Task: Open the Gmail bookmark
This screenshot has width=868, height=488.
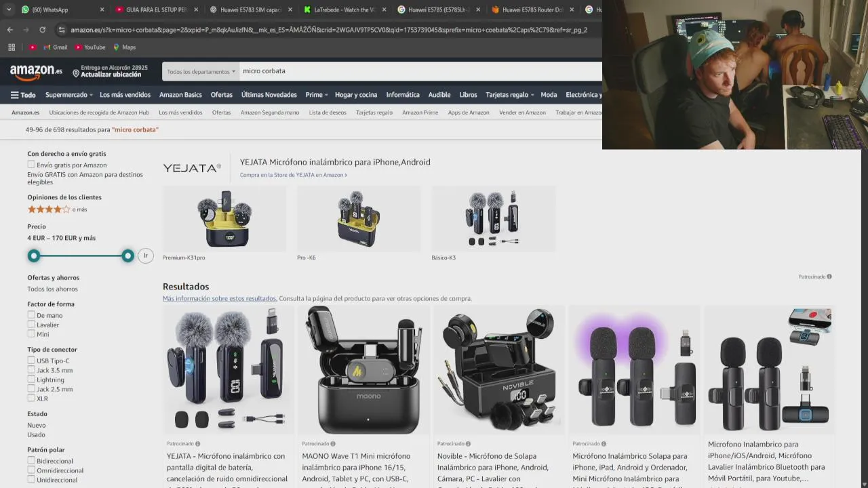Action: 54,47
